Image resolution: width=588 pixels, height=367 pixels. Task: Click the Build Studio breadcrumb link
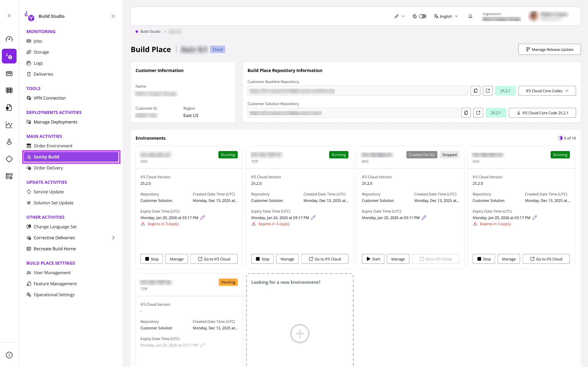150,32
